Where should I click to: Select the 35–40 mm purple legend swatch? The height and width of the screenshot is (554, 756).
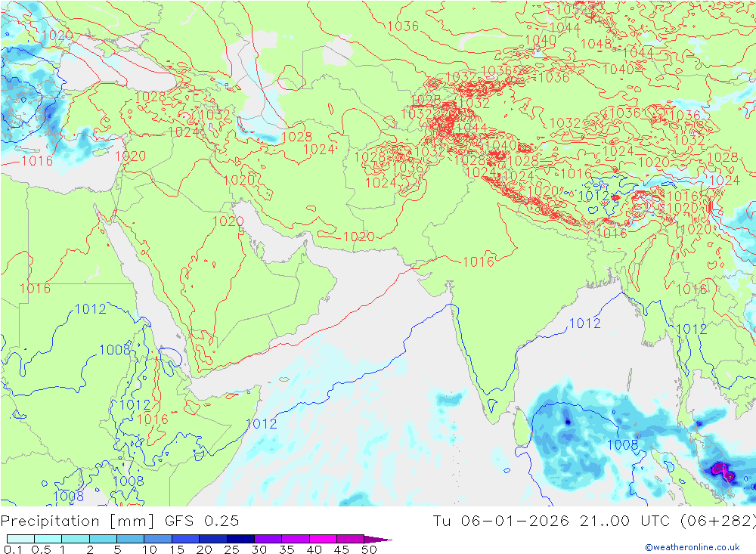[295, 539]
